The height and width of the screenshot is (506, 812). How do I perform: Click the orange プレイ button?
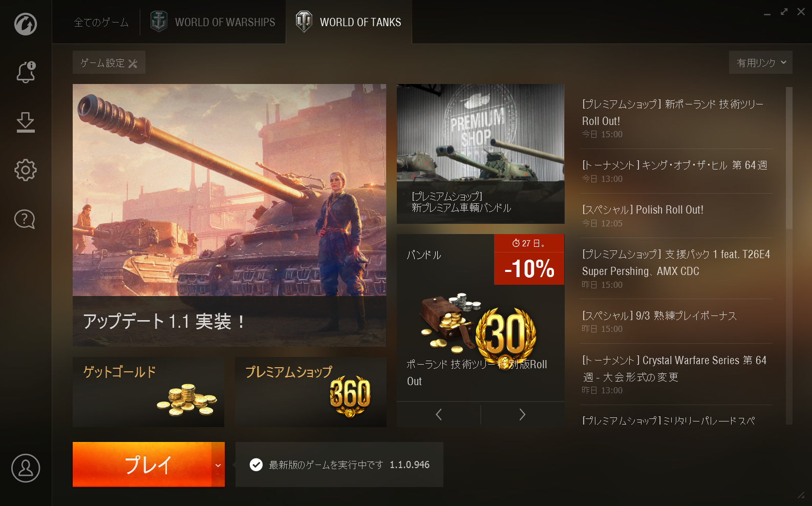pos(142,465)
